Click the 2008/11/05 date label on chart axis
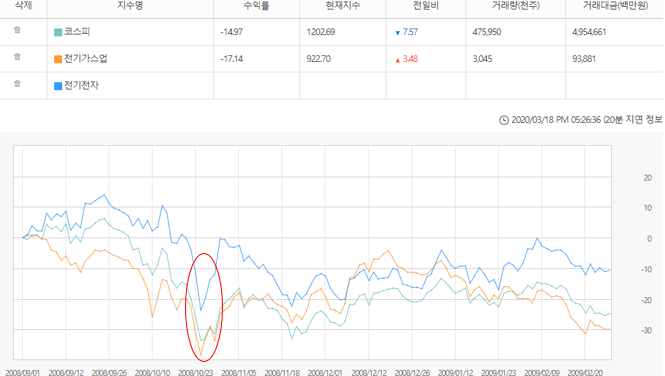The width and height of the screenshot is (665, 376). coord(239,373)
